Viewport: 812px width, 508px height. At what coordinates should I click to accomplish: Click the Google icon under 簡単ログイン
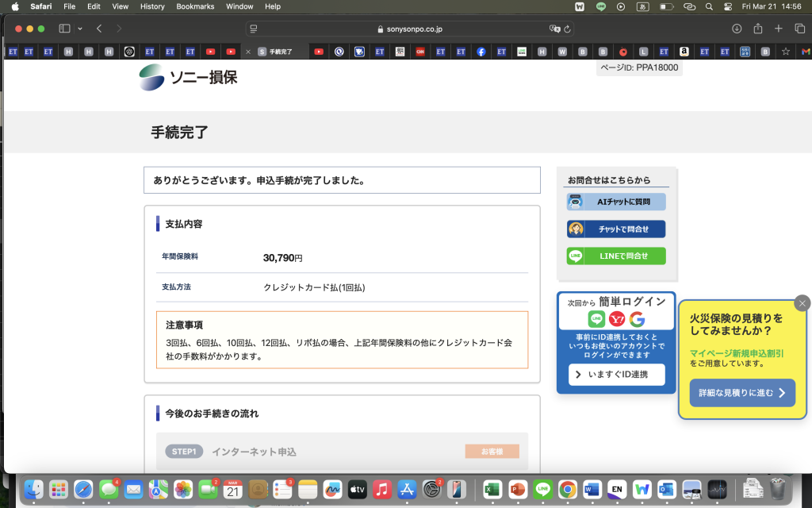tap(637, 319)
